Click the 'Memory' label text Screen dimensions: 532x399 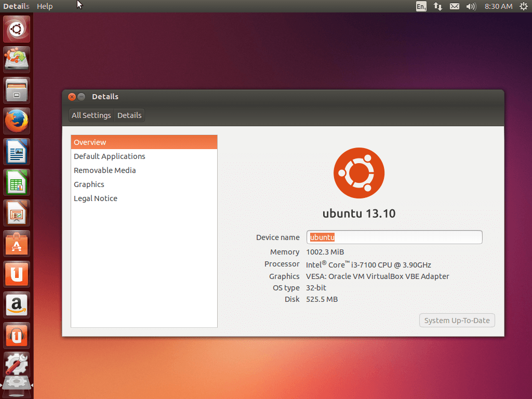point(285,252)
